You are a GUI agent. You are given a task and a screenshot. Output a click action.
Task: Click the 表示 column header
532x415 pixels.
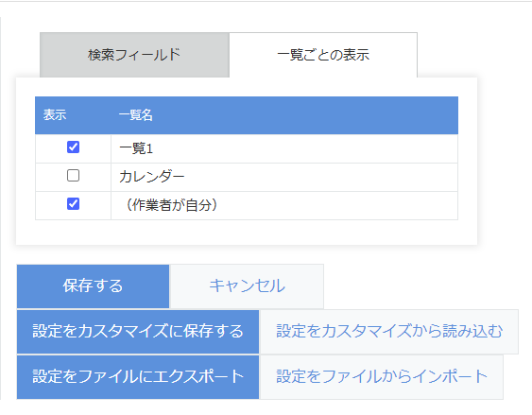pyautogui.click(x=55, y=115)
